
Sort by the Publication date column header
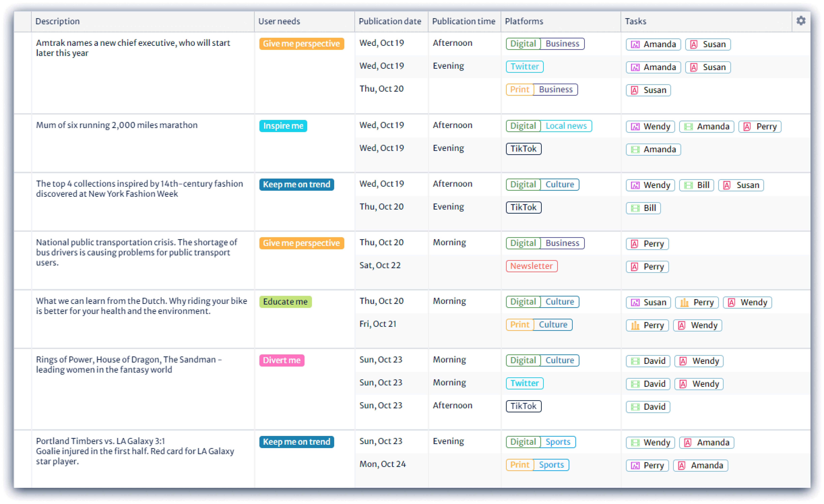point(390,21)
